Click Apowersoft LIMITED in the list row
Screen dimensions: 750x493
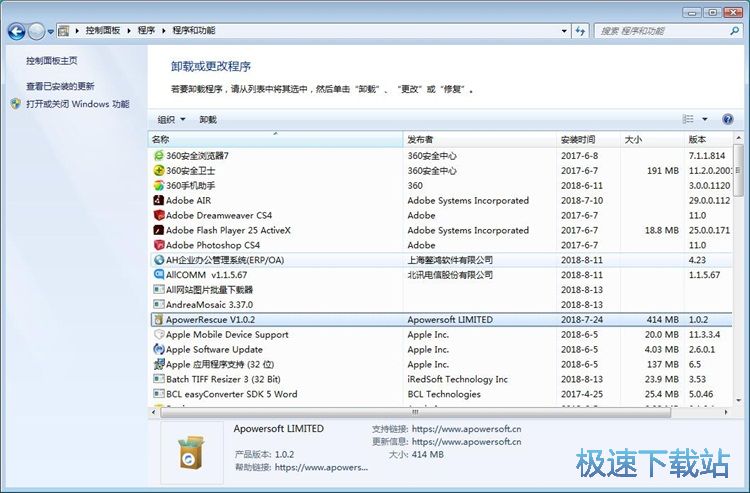(x=450, y=319)
